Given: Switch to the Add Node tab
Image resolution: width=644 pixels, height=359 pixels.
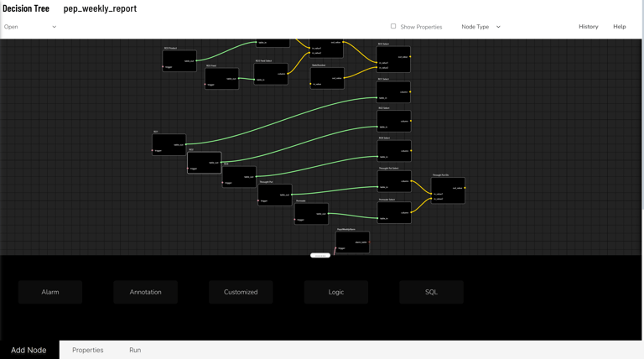Looking at the screenshot, I should tap(29, 350).
